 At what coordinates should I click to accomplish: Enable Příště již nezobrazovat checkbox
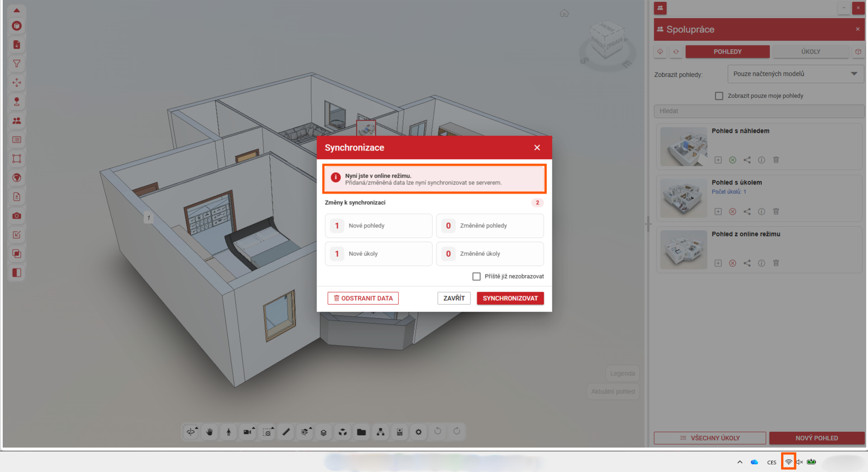(476, 276)
